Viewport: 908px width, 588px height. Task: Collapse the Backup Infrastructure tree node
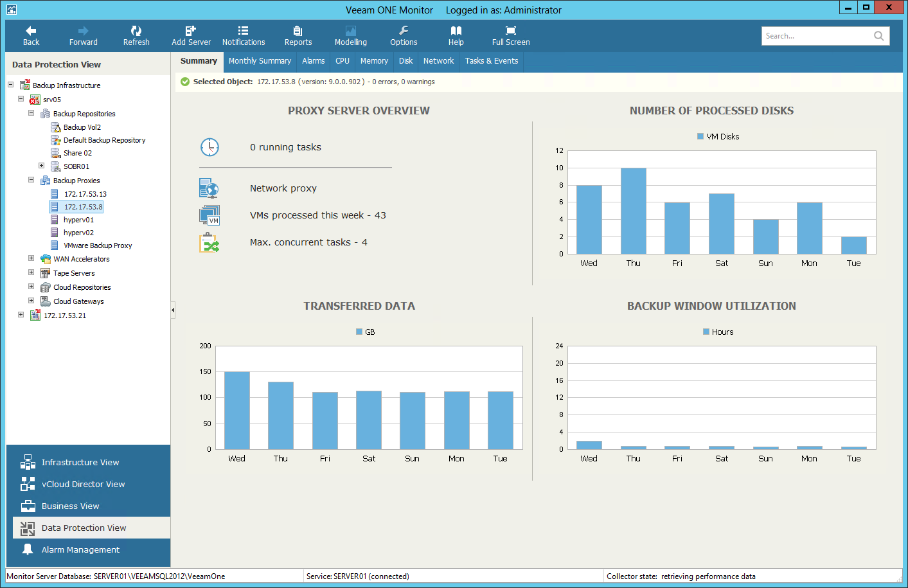click(x=10, y=85)
